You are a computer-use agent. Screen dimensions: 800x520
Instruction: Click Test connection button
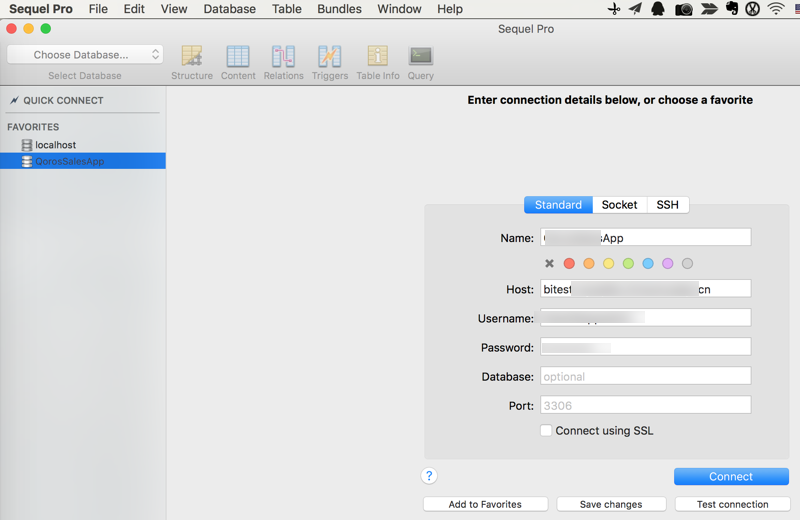click(x=733, y=504)
